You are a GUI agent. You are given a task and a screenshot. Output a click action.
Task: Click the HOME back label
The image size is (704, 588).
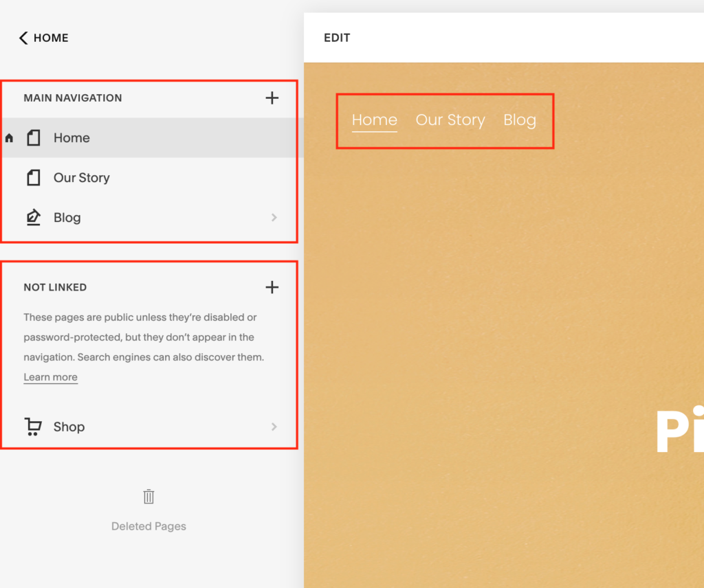51,38
